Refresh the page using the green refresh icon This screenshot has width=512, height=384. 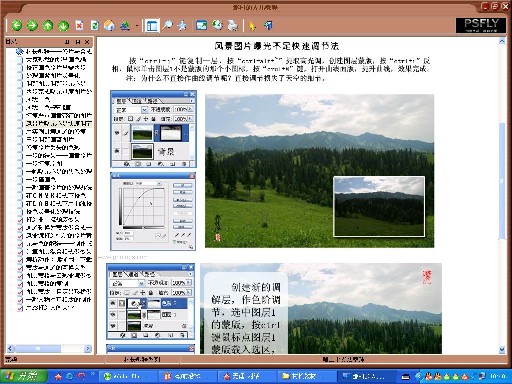[x=95, y=25]
